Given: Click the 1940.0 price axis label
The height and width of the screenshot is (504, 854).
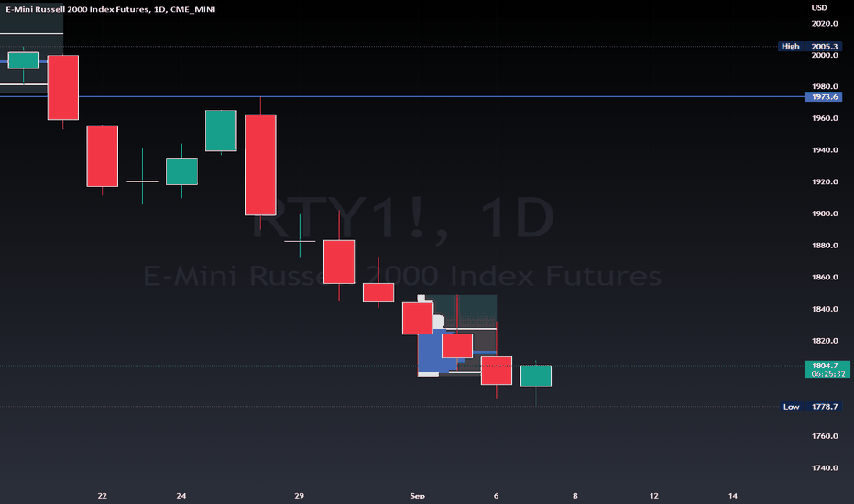Looking at the screenshot, I should tap(825, 150).
